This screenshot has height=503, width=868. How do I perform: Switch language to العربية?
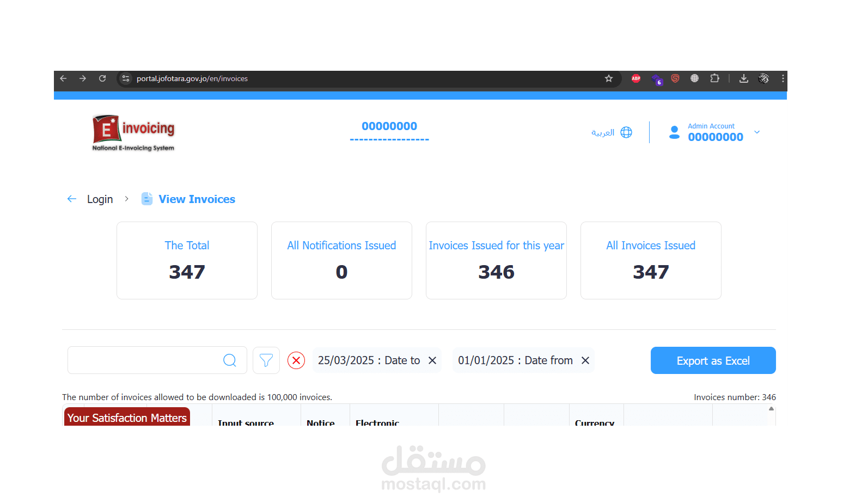(x=603, y=132)
